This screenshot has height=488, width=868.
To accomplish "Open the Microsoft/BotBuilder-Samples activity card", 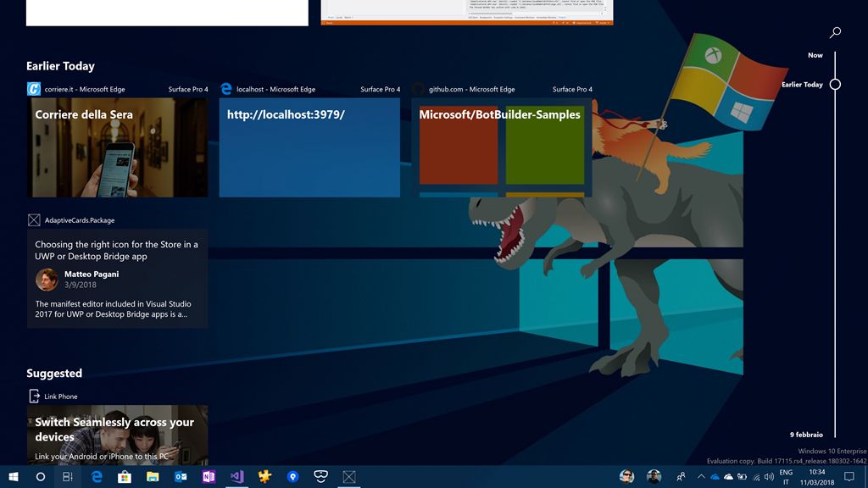I will pos(502,147).
